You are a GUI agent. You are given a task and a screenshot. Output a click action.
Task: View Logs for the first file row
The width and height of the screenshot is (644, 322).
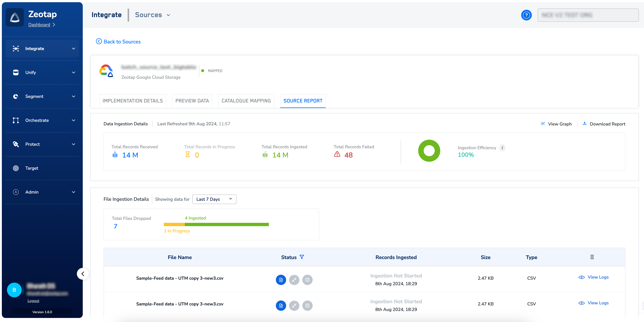(x=593, y=277)
